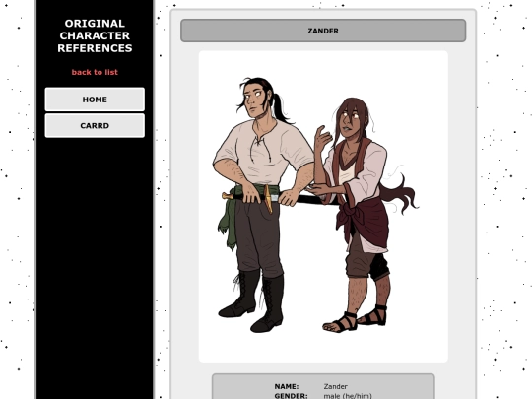
Task: Open the HOME button in sidebar
Action: 95,100
